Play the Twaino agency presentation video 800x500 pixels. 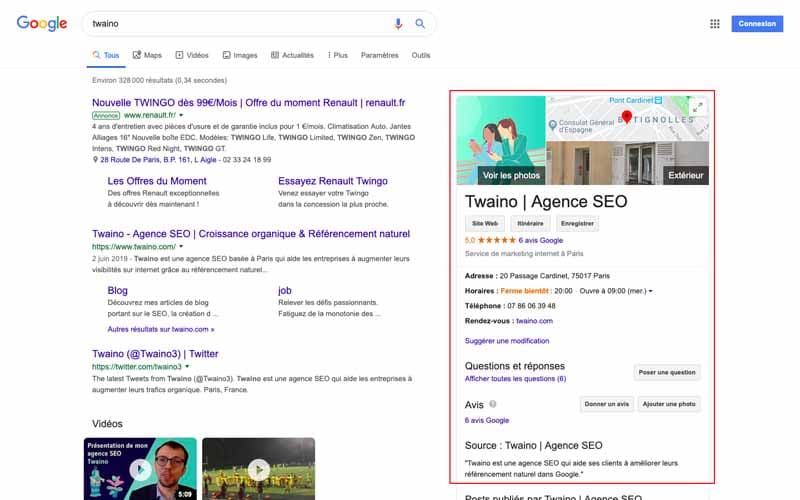(x=140, y=469)
